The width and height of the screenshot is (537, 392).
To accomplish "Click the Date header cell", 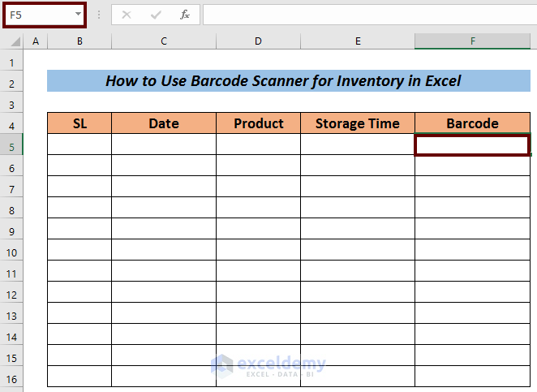I will click(x=164, y=123).
